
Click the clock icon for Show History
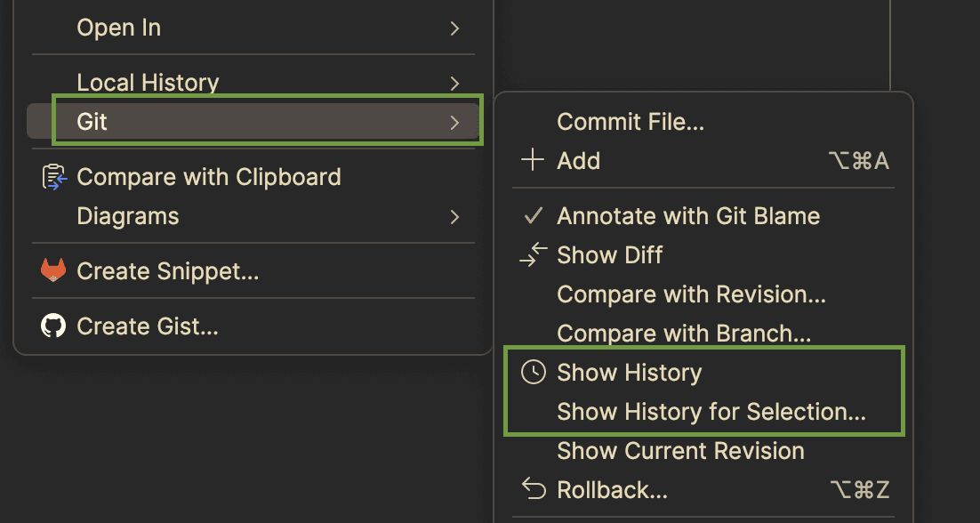coord(533,373)
